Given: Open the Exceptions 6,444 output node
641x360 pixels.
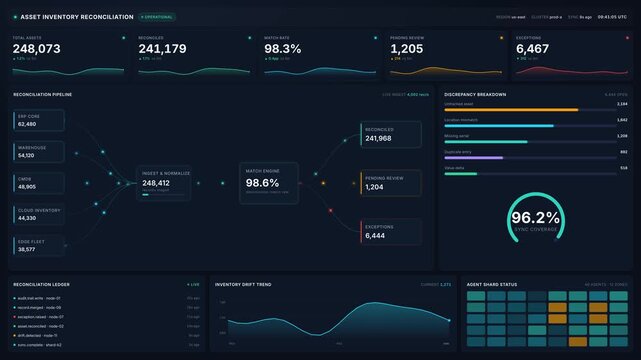Looking at the screenshot, I should (391, 232).
